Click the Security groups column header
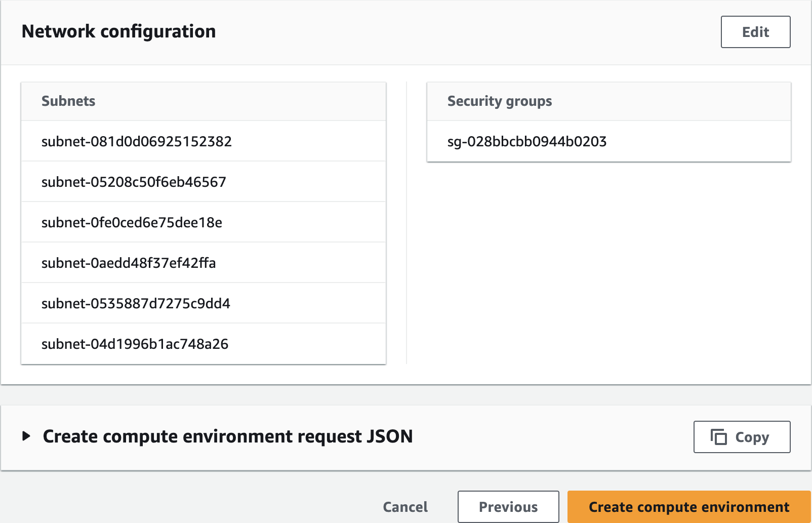This screenshot has height=523, width=812. pos(499,101)
